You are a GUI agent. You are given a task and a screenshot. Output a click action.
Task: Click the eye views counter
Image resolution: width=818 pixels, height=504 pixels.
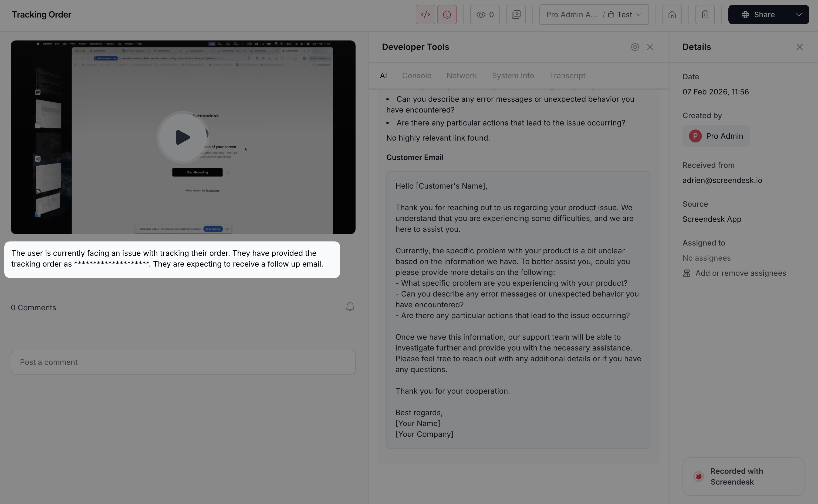[x=485, y=15]
